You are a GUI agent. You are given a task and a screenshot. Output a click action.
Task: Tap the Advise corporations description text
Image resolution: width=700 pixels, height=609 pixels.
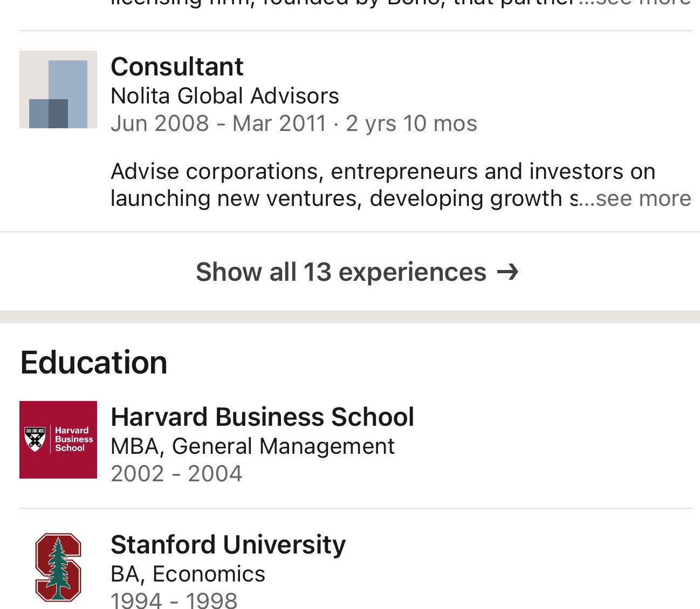coord(382,172)
